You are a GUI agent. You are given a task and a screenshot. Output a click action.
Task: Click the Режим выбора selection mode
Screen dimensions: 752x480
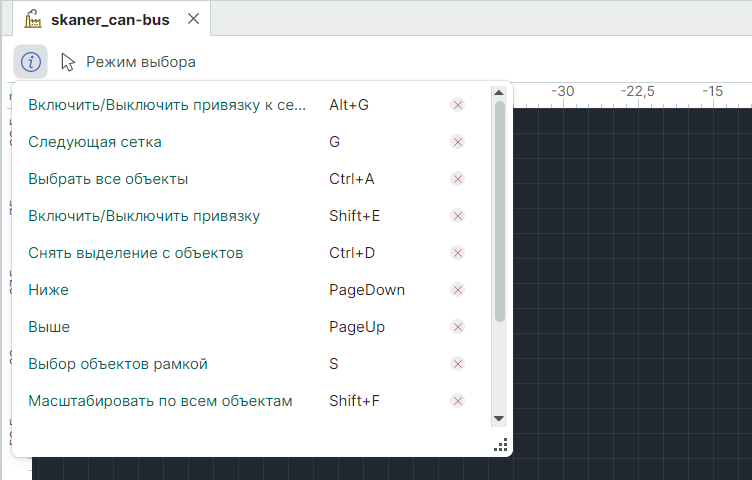click(x=127, y=62)
